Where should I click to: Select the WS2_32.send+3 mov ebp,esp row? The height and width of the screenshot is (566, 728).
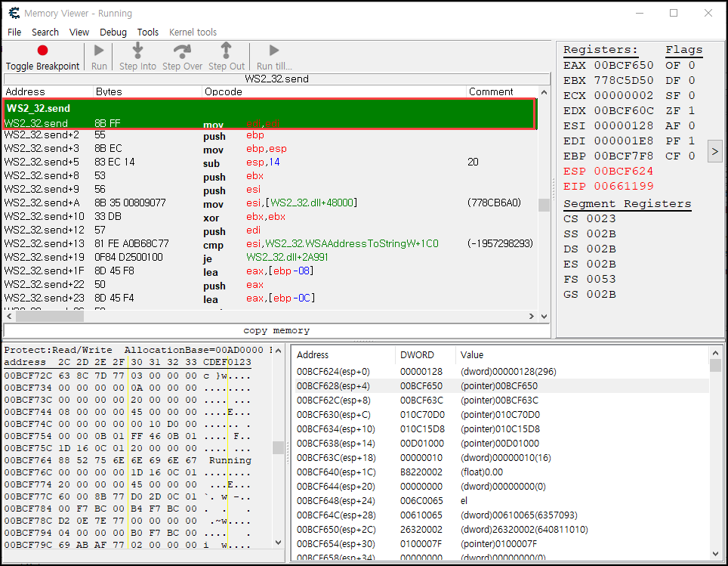270,149
